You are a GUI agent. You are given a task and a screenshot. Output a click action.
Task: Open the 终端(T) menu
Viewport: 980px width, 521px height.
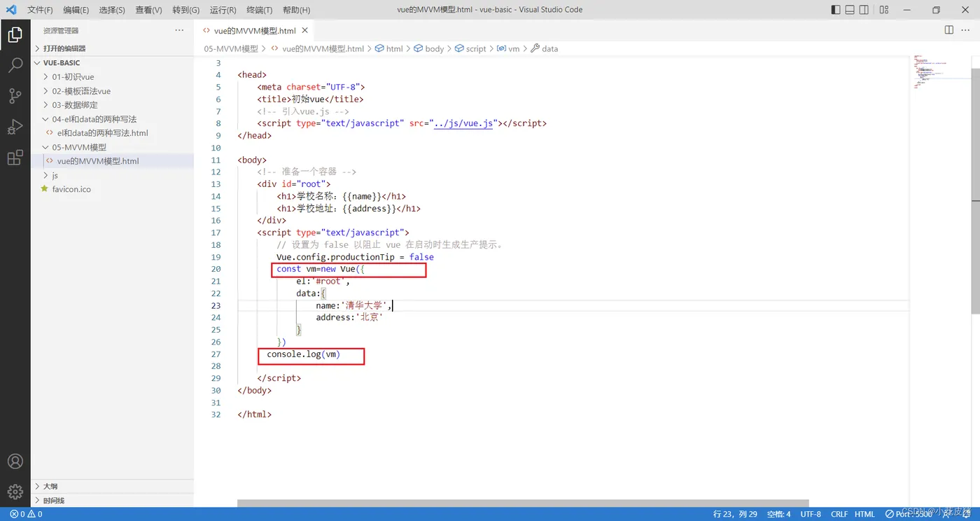coord(260,10)
